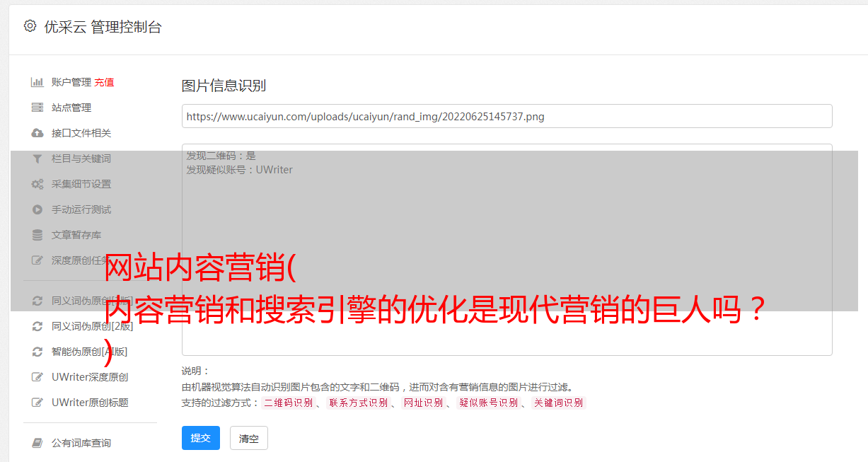Click the cloud upload icon for 接口文件相关
This screenshot has height=462, width=868.
click(x=37, y=133)
